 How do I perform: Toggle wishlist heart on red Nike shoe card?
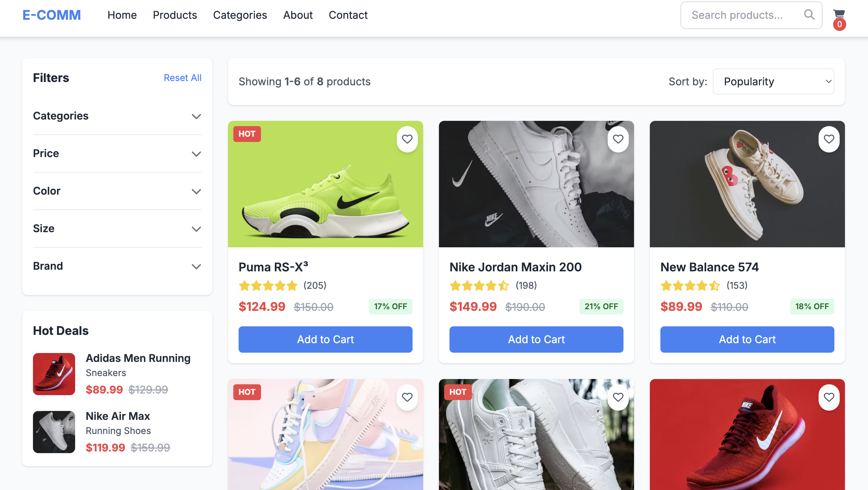[x=828, y=397]
